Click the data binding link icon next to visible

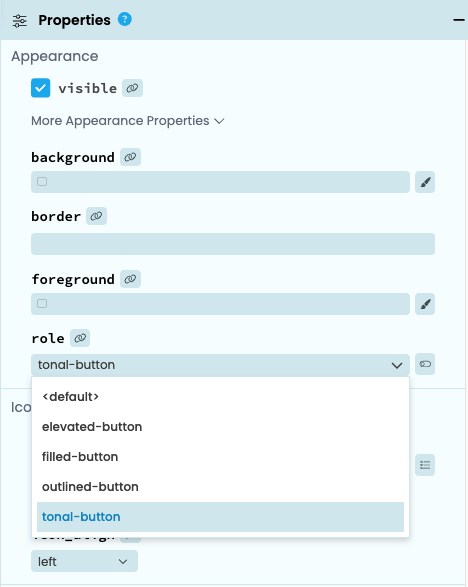coord(132,88)
